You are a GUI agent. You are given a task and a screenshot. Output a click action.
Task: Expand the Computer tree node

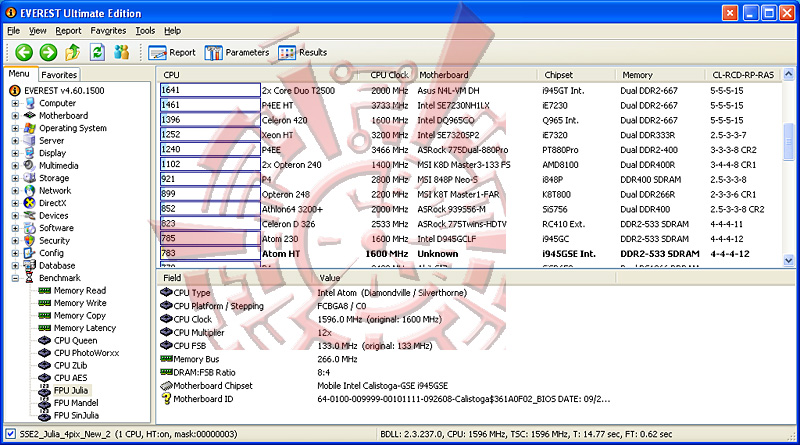(15, 103)
